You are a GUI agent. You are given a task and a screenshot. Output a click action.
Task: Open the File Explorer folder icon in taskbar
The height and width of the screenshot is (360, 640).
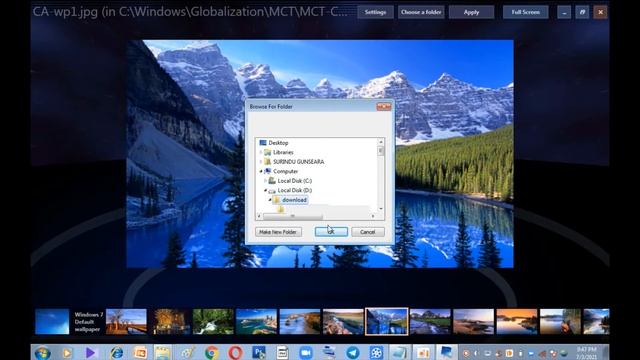[162, 353]
